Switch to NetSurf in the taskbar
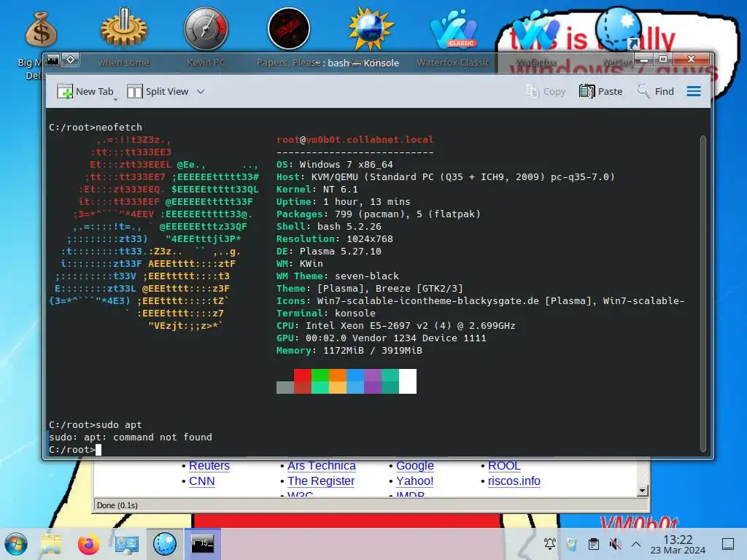The image size is (747, 560). [x=165, y=544]
